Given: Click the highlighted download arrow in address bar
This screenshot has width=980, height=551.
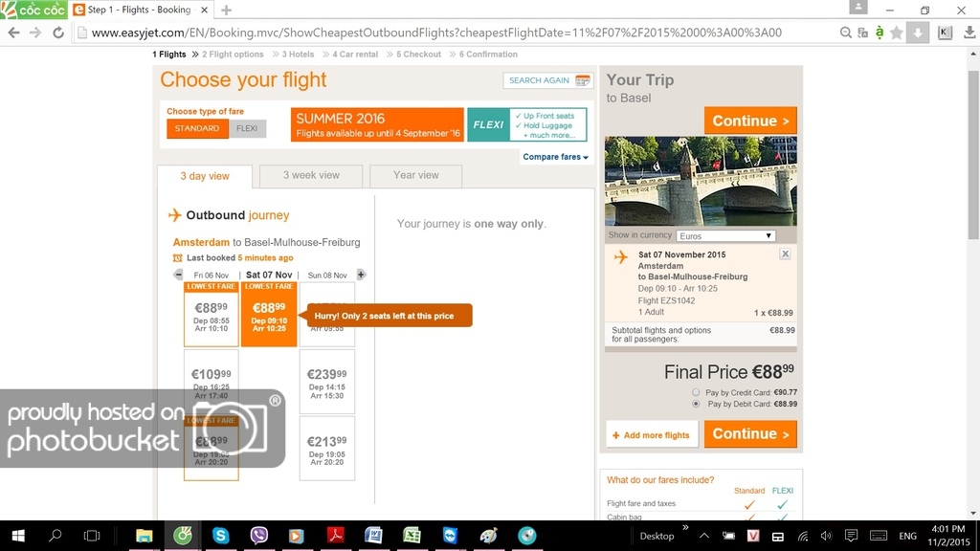Looking at the screenshot, I should point(918,33).
